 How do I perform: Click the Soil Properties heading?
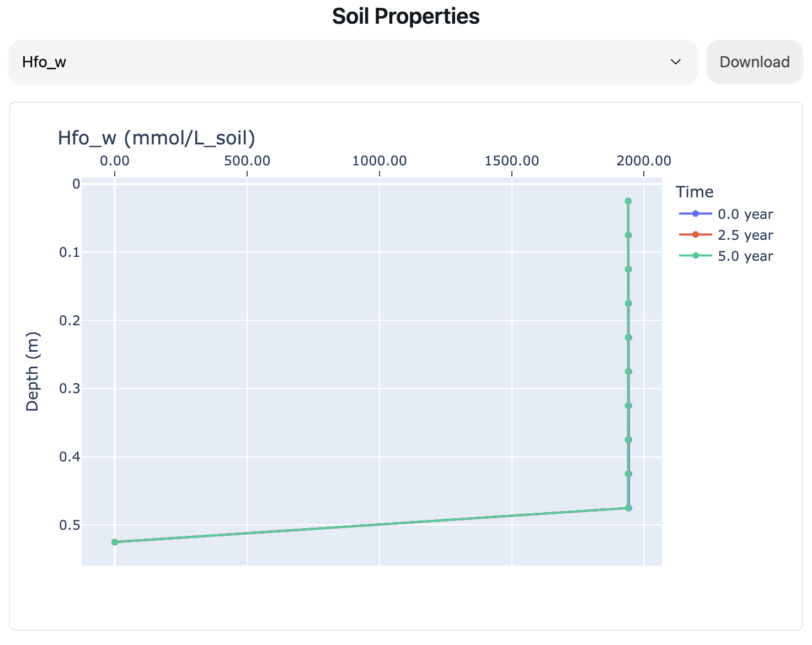405,17
